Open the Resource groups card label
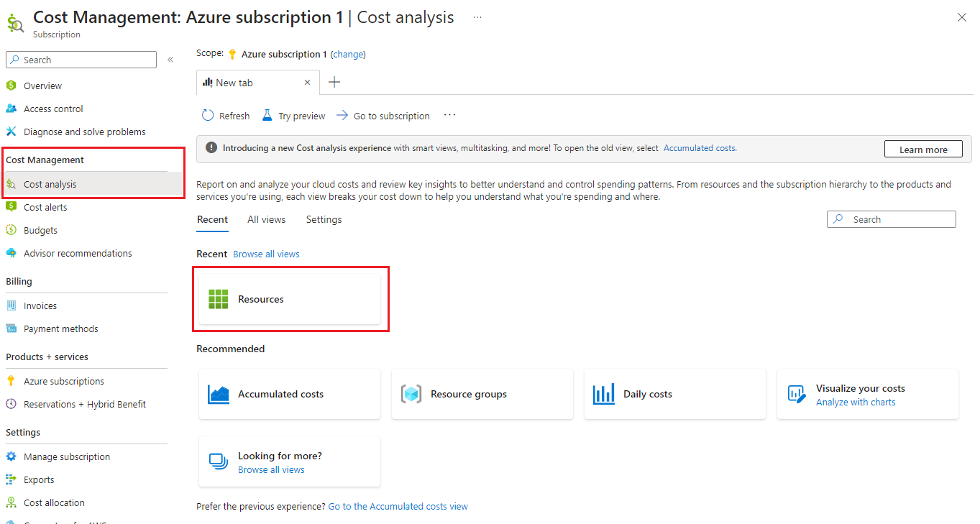The width and height of the screenshot is (980, 524). point(469,394)
